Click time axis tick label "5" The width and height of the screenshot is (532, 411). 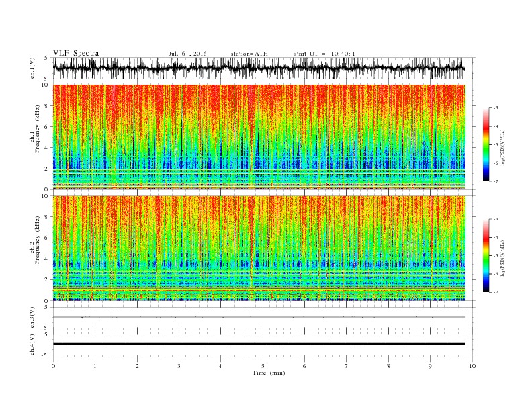[x=263, y=366]
